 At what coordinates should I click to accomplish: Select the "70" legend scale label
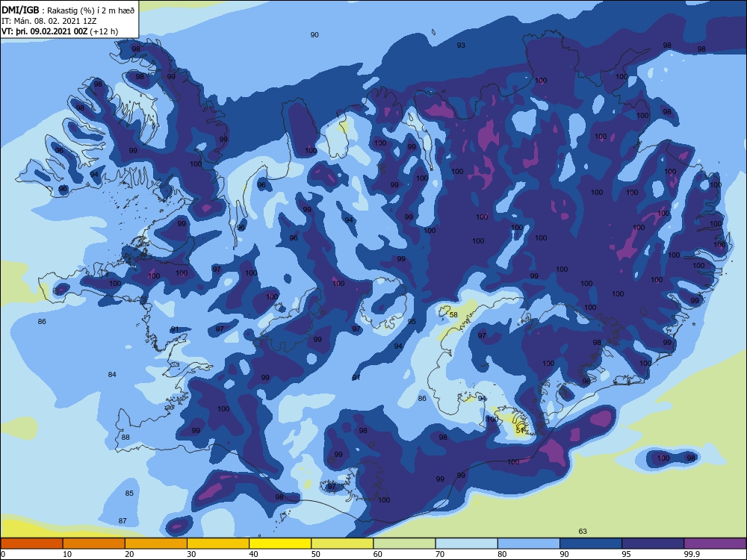click(440, 554)
